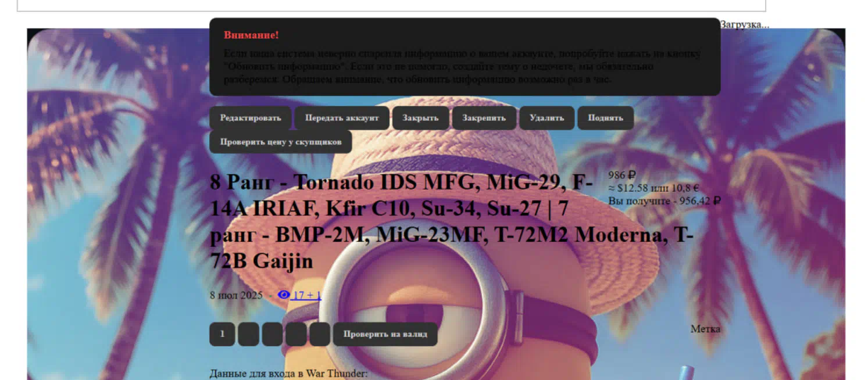Bump the listing with Поднять
The image size is (868, 380).
click(x=605, y=118)
